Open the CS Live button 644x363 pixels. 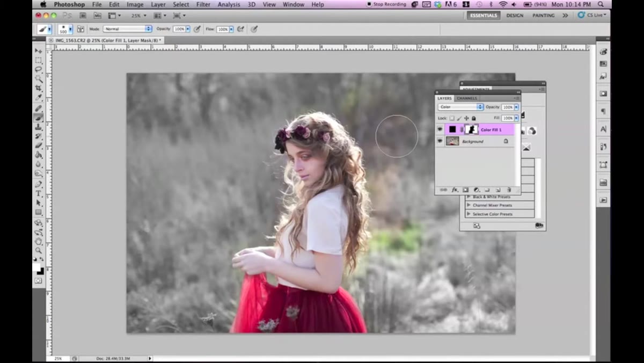click(592, 16)
